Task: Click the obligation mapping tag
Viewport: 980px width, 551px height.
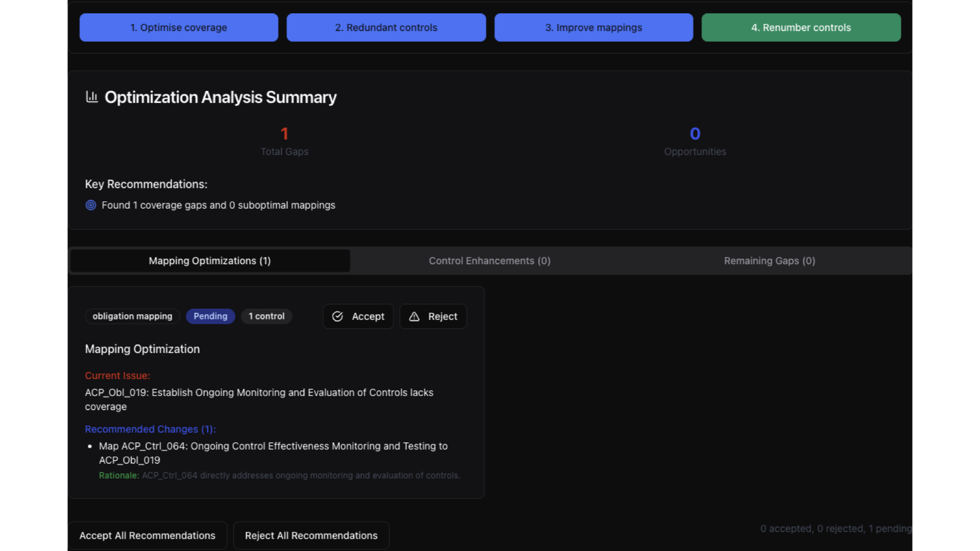Action: tap(132, 316)
